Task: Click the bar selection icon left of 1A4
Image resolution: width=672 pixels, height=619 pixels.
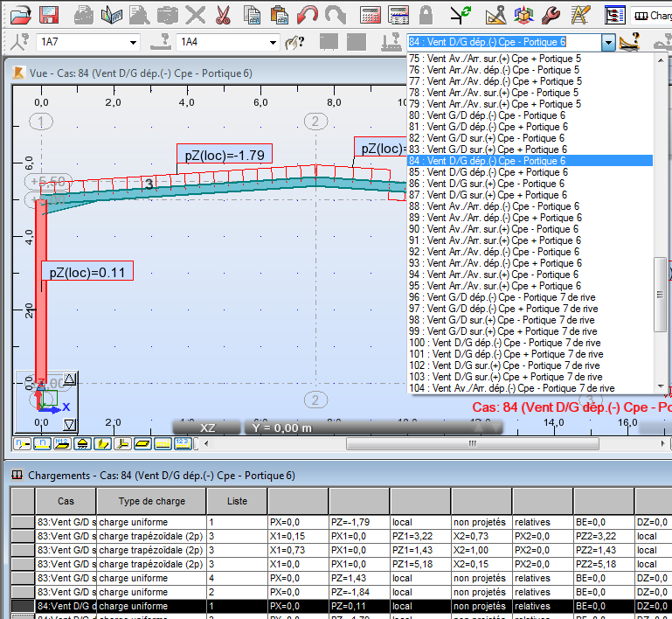Action: [161, 42]
